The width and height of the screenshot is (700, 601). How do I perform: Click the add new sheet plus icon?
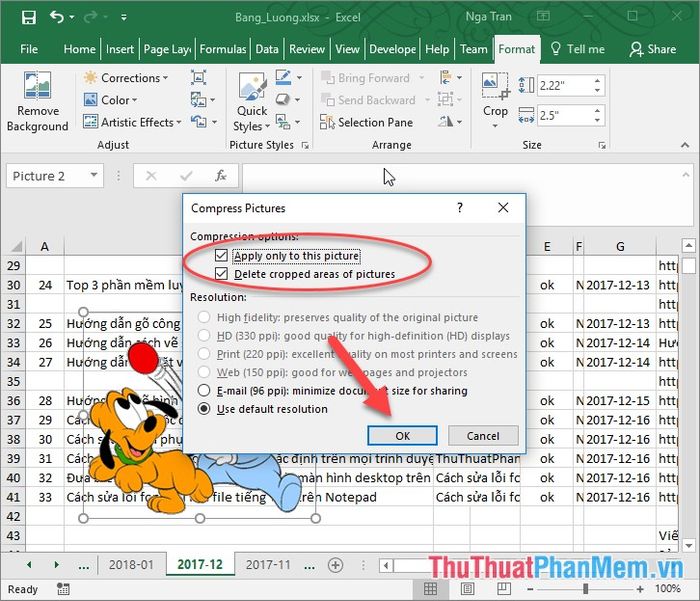tap(335, 565)
